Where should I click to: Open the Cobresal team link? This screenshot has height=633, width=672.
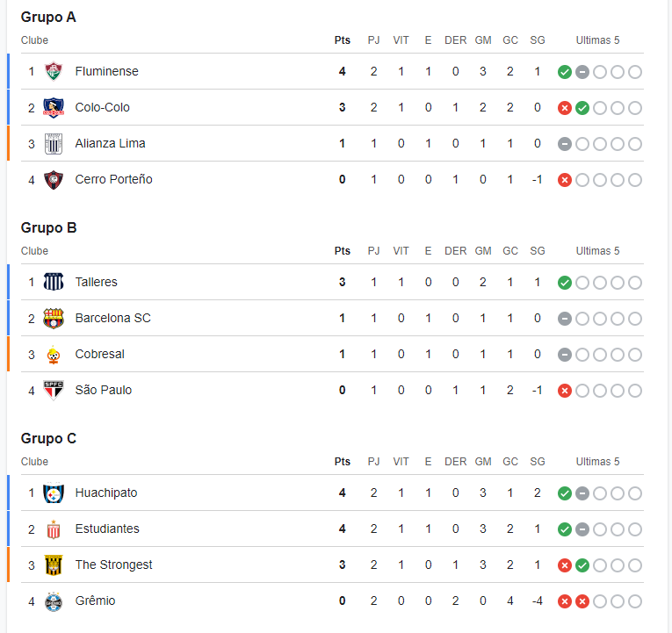[100, 354]
